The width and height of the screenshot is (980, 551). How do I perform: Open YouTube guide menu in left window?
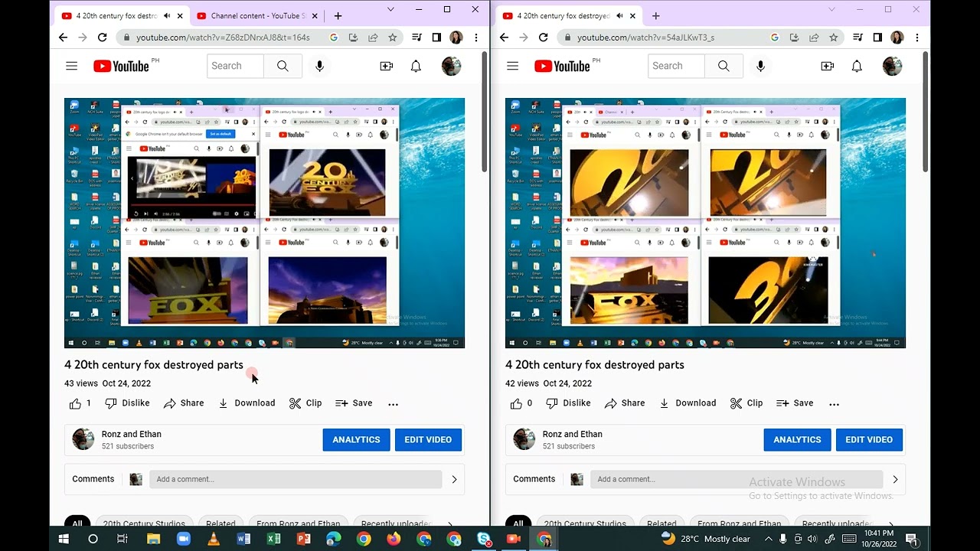tap(72, 67)
